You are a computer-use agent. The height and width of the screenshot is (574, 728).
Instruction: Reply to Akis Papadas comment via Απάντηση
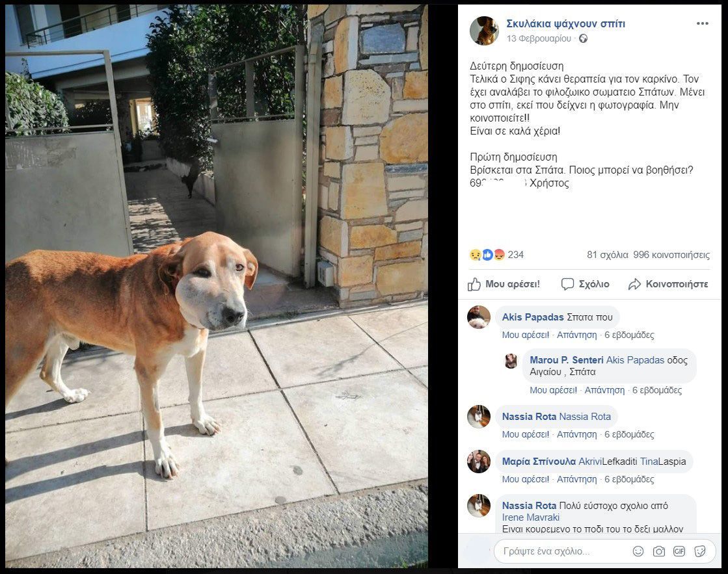click(x=576, y=335)
